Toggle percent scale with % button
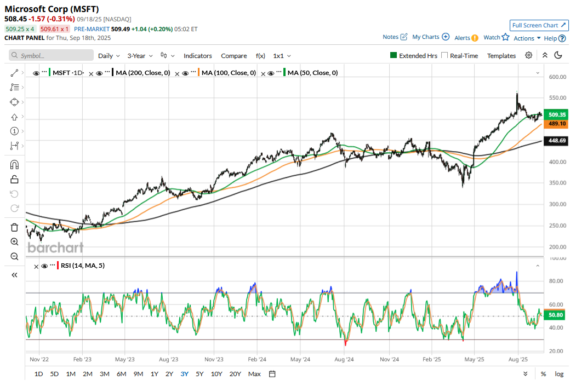The image size is (576, 392). (543, 374)
